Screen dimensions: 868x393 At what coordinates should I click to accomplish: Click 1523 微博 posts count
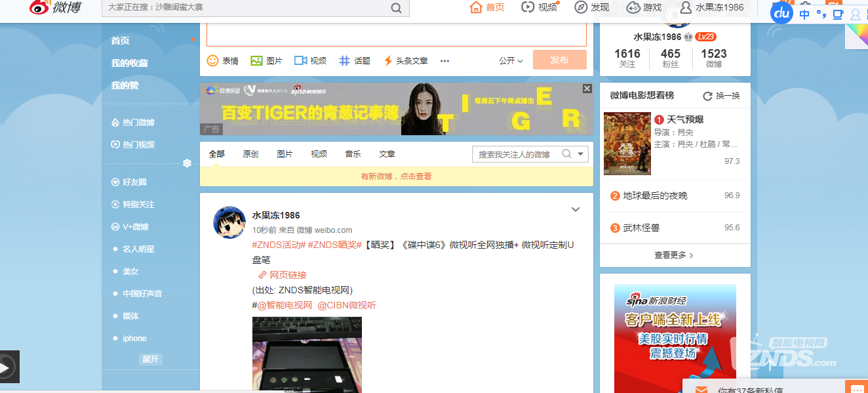714,58
